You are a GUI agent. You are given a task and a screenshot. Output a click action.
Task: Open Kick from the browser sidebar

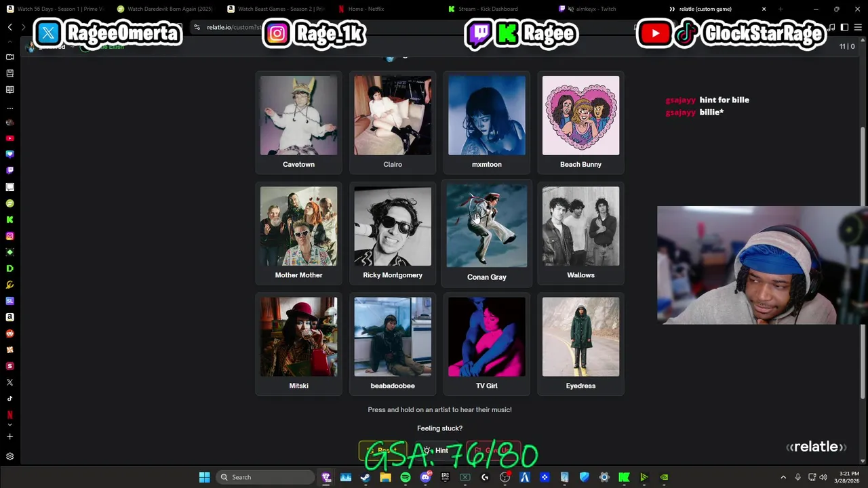9,220
